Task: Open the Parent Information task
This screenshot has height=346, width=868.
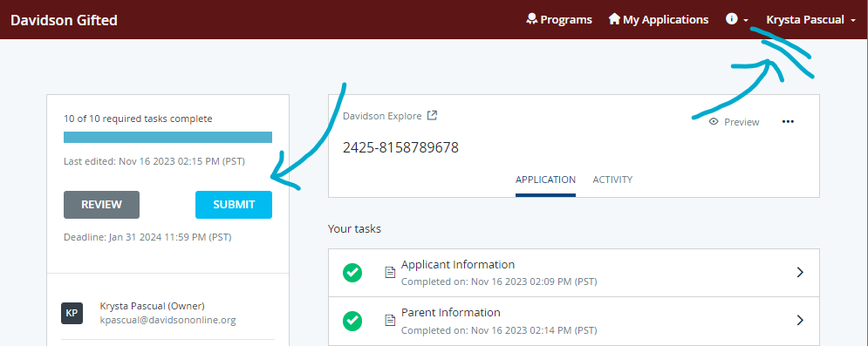Action: tap(573, 321)
